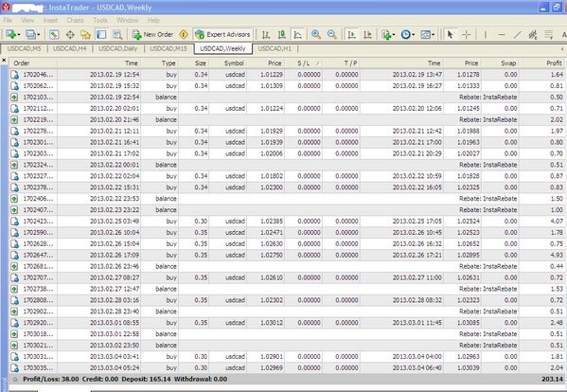Select the arrow cursor tool
The width and height of the screenshot is (567, 392).
450,34
